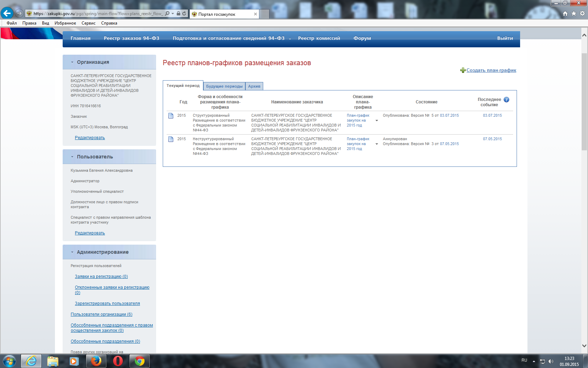Viewport: 588px width, 368px height.
Task: Open actions dropdown for the Аннулирован row
Action: tap(377, 144)
